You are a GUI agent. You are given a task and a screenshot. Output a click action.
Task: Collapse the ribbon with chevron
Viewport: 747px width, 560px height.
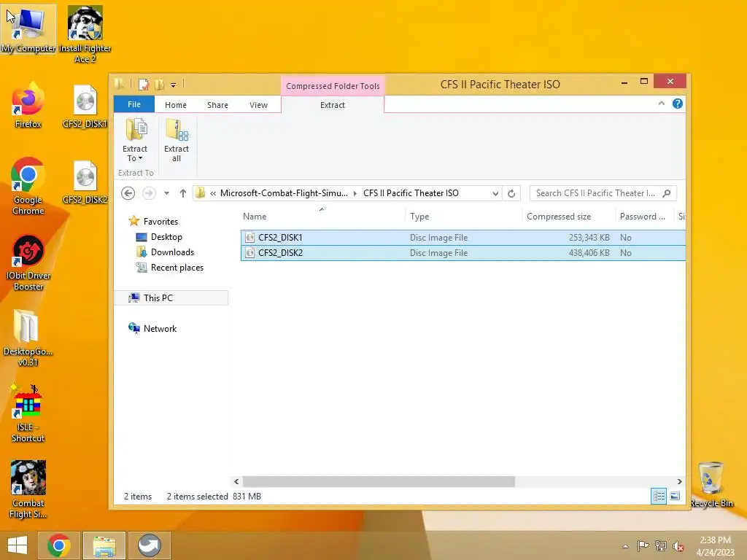click(661, 104)
